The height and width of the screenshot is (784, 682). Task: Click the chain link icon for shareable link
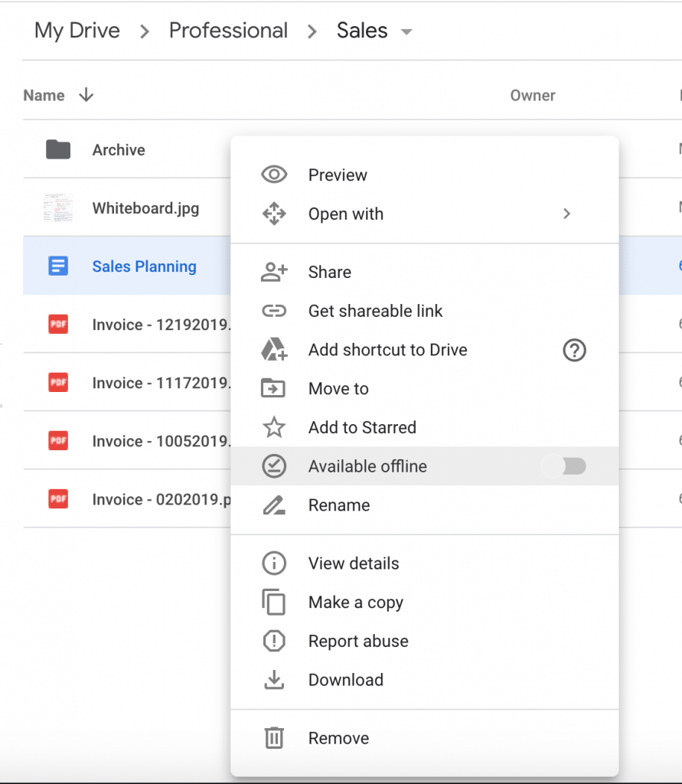click(x=273, y=312)
